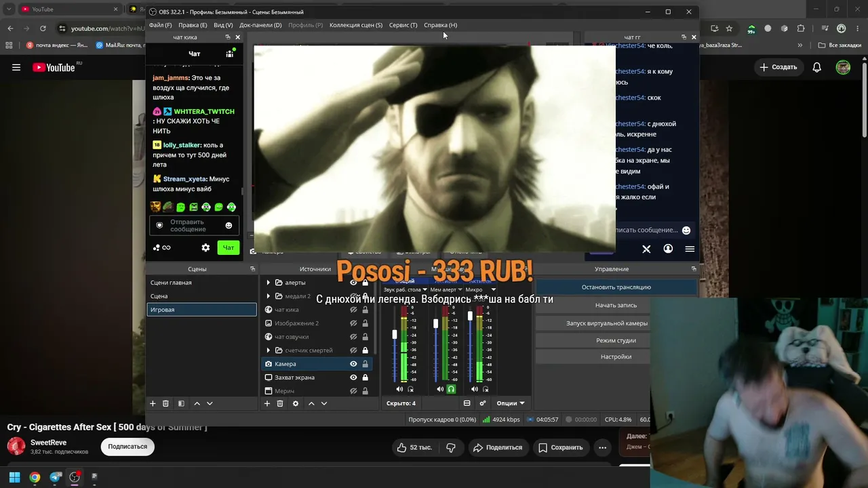Show the медали 2 source group

tap(353, 296)
